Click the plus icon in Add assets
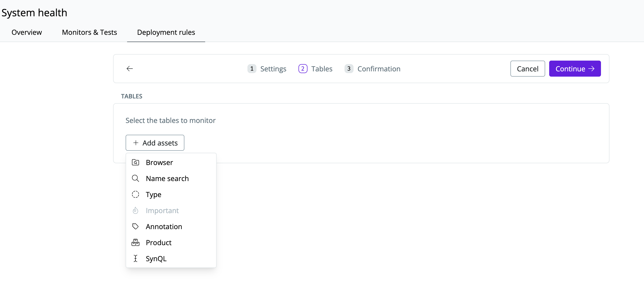Viewport: 644px width, 308px height. 136,143
